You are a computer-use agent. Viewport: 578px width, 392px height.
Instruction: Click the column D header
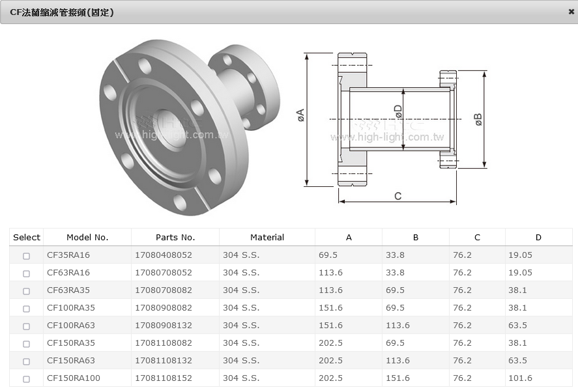coord(538,238)
